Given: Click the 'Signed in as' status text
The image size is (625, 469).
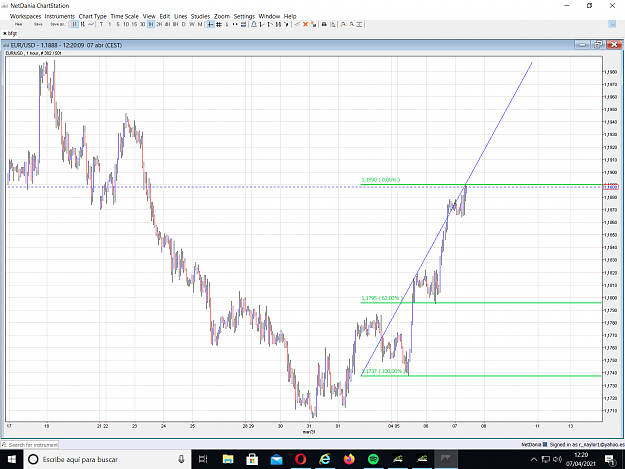Looking at the screenshot, I should click(x=587, y=444).
